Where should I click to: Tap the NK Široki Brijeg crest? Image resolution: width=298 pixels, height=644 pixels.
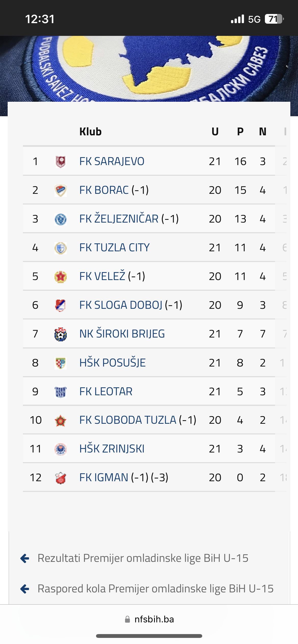point(61,334)
